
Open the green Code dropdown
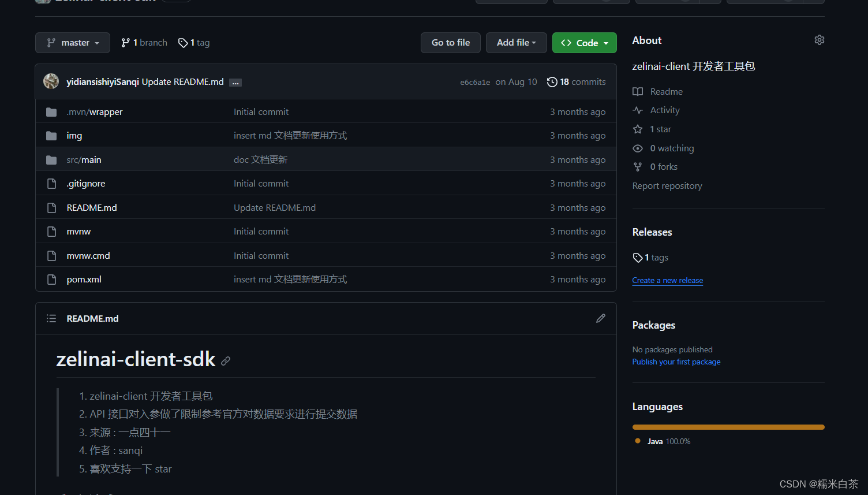585,43
